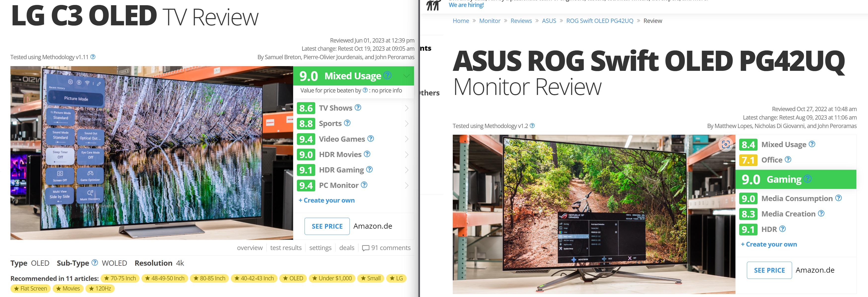Click the team icon beside We are hiring

click(434, 5)
